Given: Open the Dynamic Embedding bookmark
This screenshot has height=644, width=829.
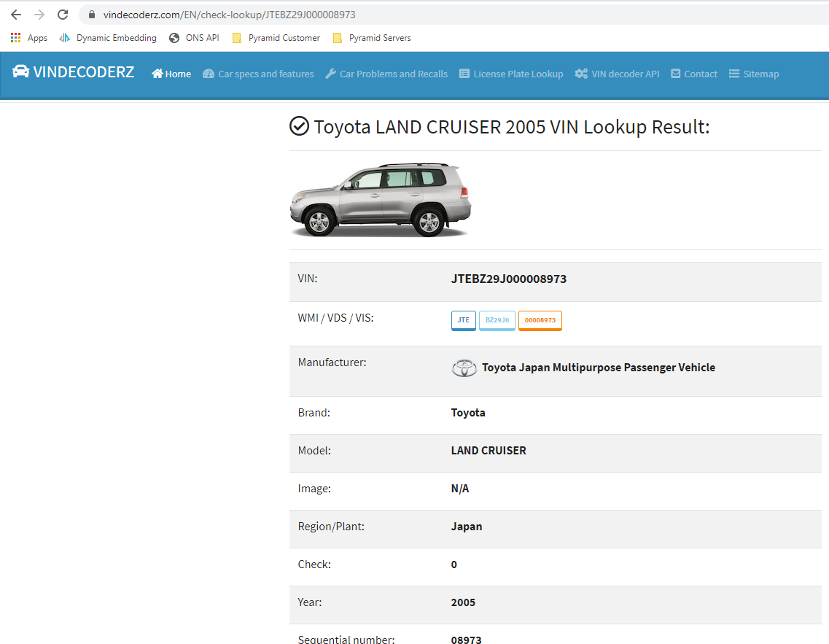Looking at the screenshot, I should (x=108, y=37).
